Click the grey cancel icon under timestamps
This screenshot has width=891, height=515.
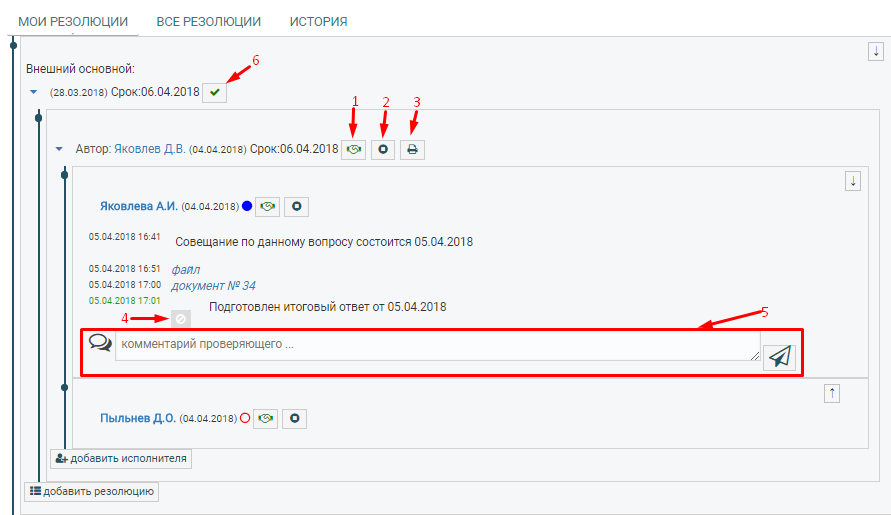(180, 318)
